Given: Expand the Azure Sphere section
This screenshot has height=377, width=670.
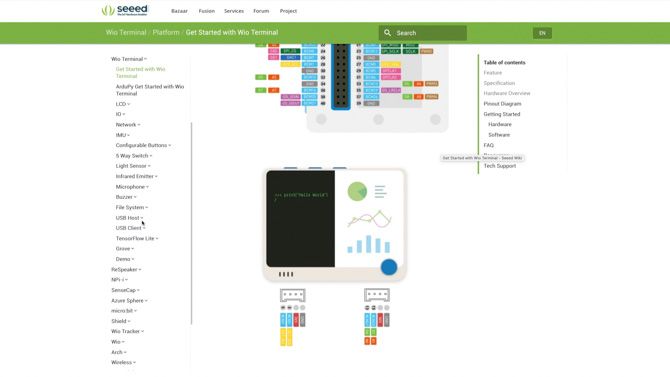Looking at the screenshot, I should coord(129,300).
